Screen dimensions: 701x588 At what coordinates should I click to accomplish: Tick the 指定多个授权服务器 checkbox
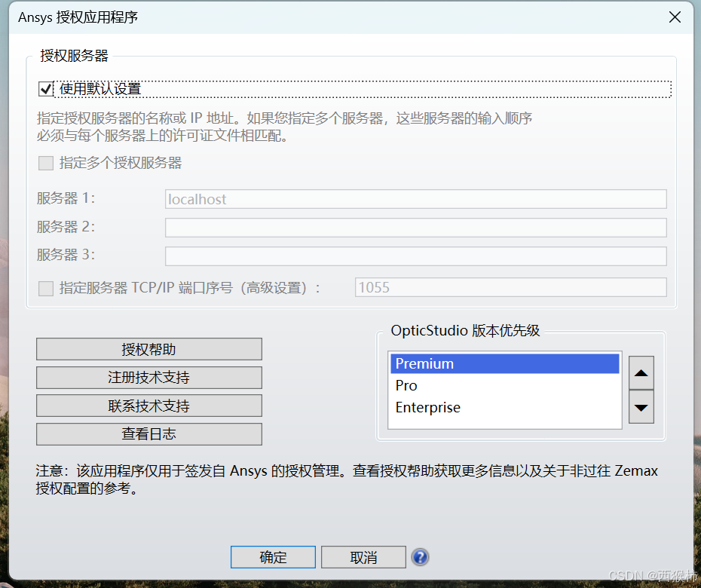45,163
